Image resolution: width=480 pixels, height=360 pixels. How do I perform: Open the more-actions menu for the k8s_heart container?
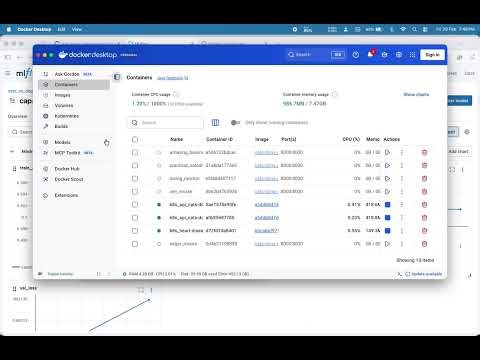(402, 231)
